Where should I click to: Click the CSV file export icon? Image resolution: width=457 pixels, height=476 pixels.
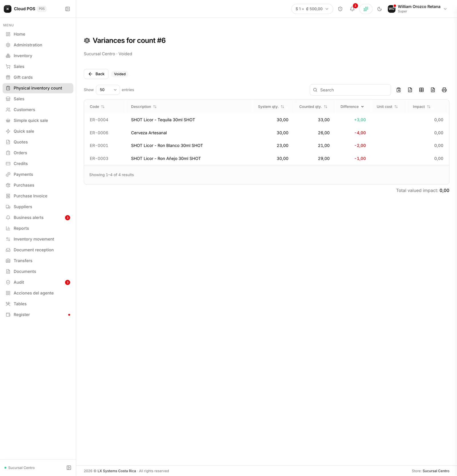(x=410, y=90)
